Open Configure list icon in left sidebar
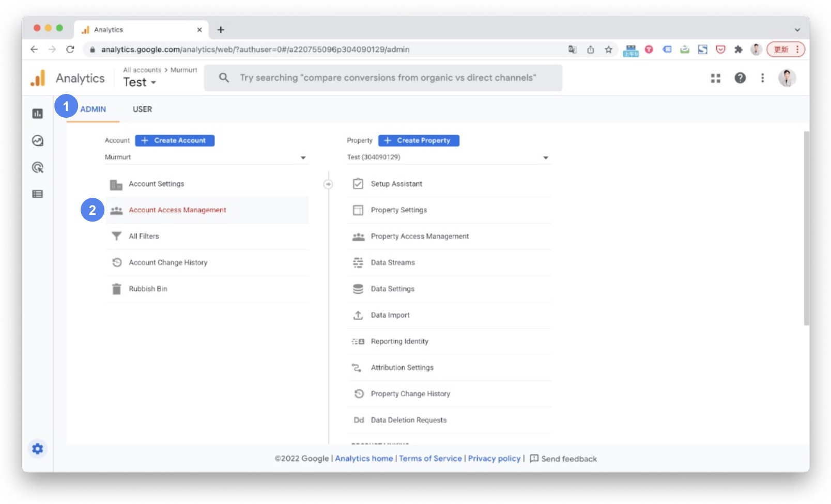The width and height of the screenshot is (831, 504). click(x=37, y=194)
